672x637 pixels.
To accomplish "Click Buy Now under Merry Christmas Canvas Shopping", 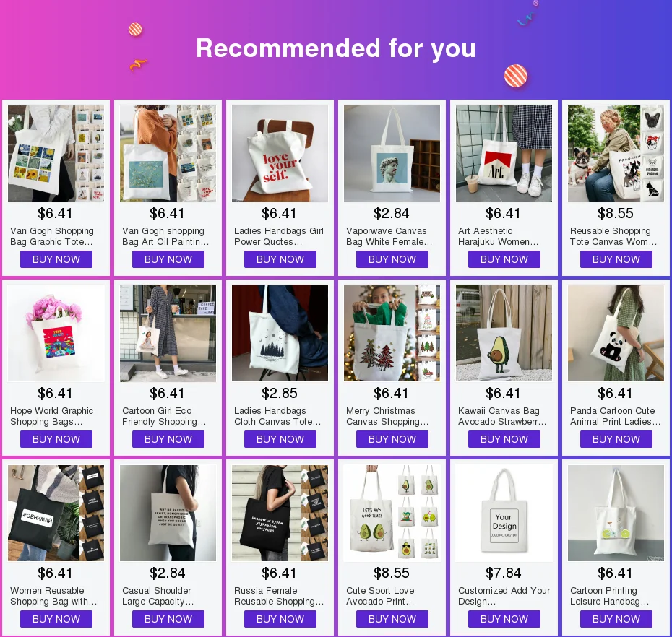I will [x=392, y=439].
